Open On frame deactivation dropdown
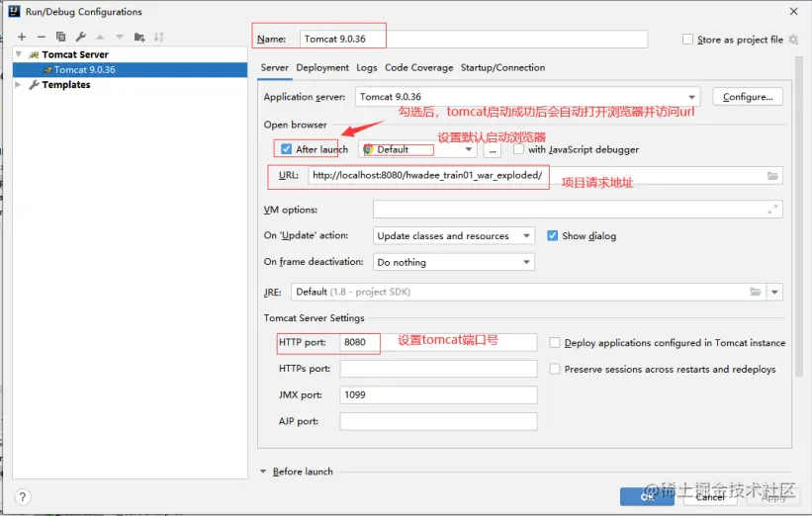 (453, 262)
